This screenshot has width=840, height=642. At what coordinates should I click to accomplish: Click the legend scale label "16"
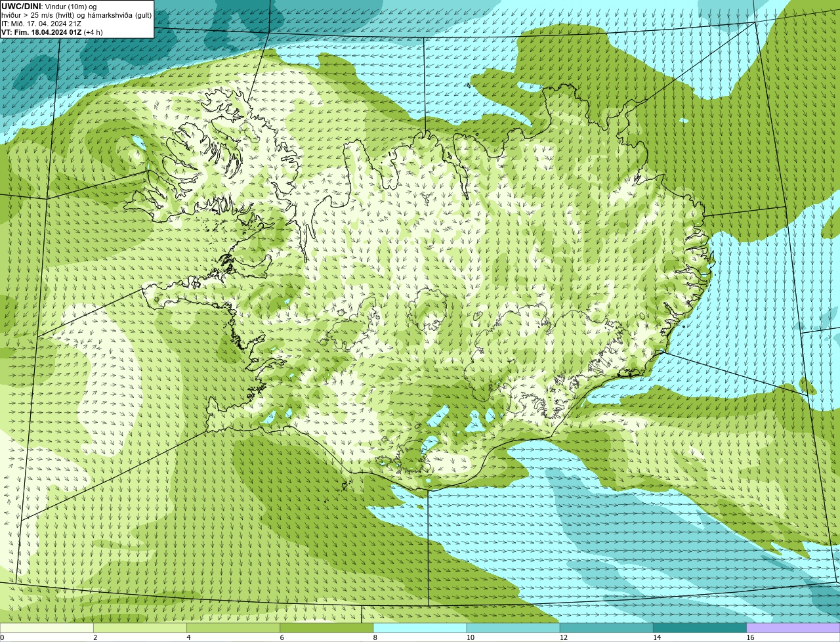click(x=750, y=637)
